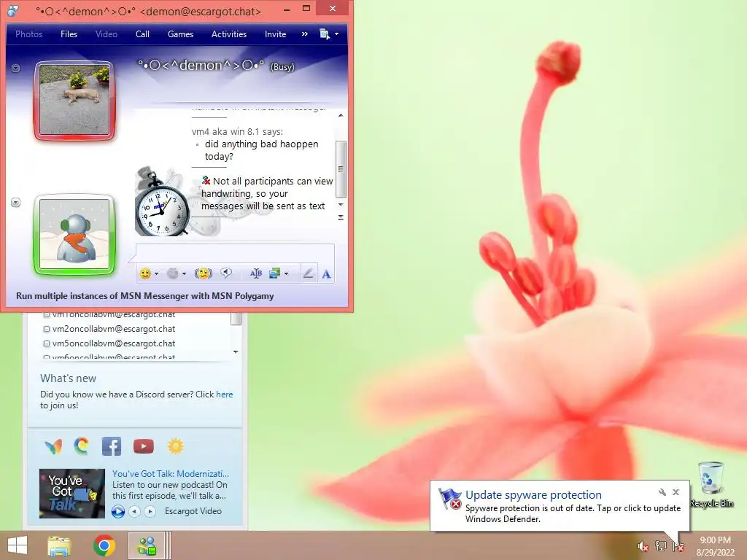The image size is (747, 560).
Task: Select Video in the chat toolbar
Action: (x=107, y=34)
